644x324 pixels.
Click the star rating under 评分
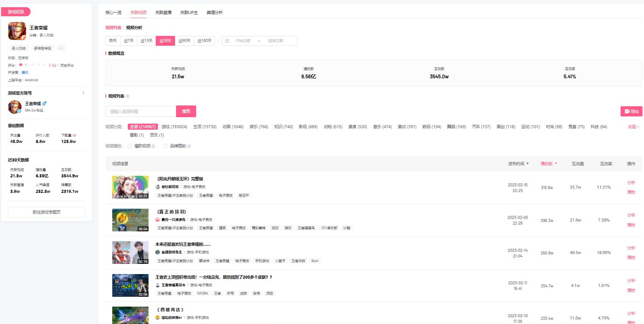[x=33, y=65]
